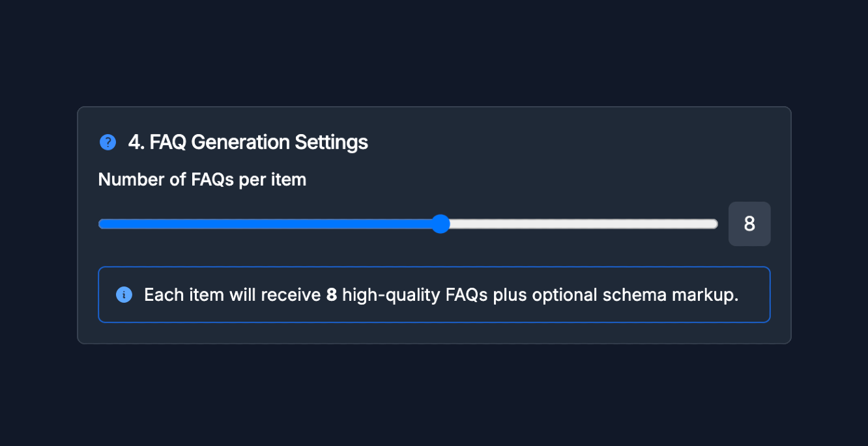Click the circular help indicator above the slider
The height and width of the screenshot is (446, 868).
[x=107, y=142]
